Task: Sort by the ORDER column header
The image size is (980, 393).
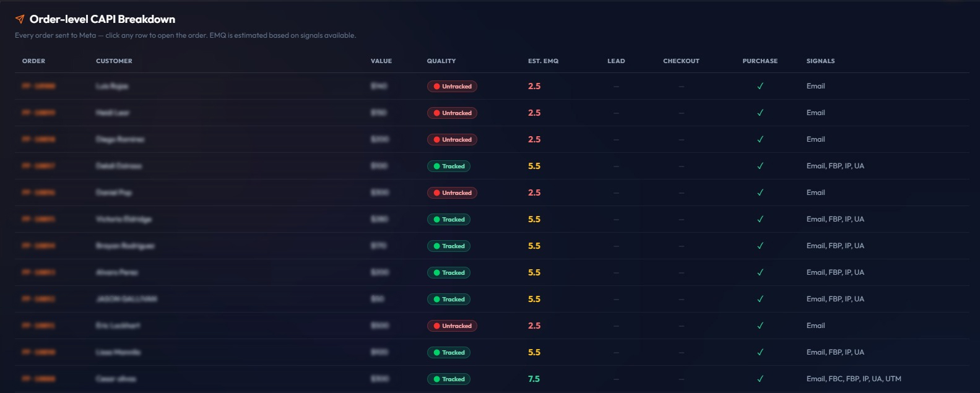Action: (33, 61)
